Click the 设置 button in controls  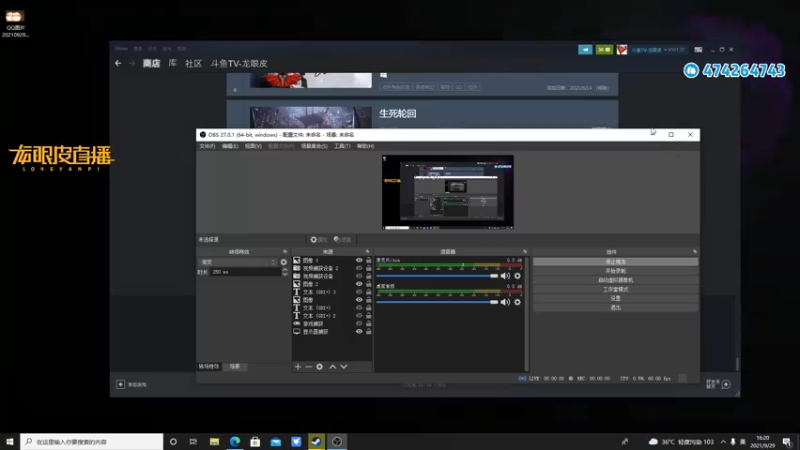click(615, 298)
